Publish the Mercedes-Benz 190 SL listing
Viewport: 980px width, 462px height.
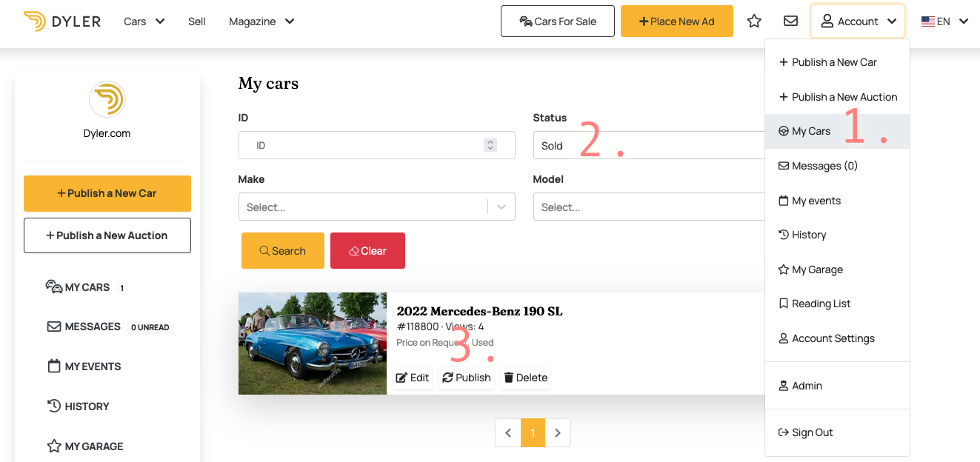[467, 378]
